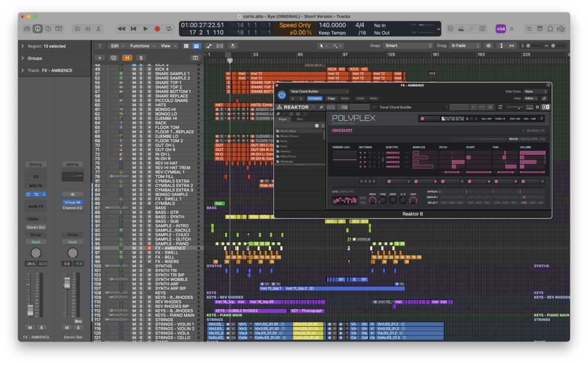Expand the Groups inspector section

click(23, 58)
